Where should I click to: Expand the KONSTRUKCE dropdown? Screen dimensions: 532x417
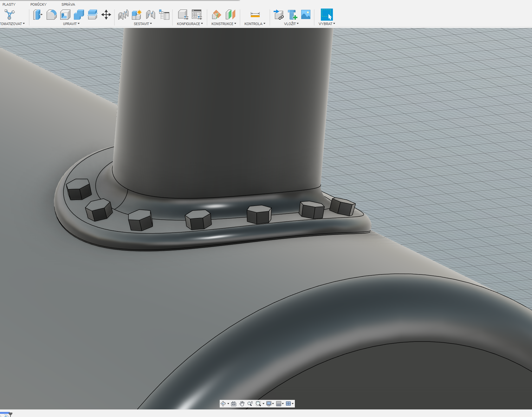click(x=224, y=24)
